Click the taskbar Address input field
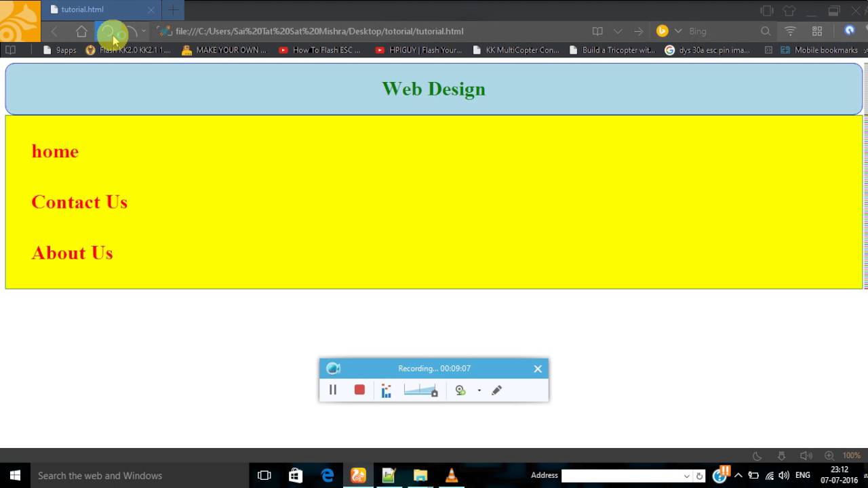Screen dimensions: 868x488 tap(621, 476)
